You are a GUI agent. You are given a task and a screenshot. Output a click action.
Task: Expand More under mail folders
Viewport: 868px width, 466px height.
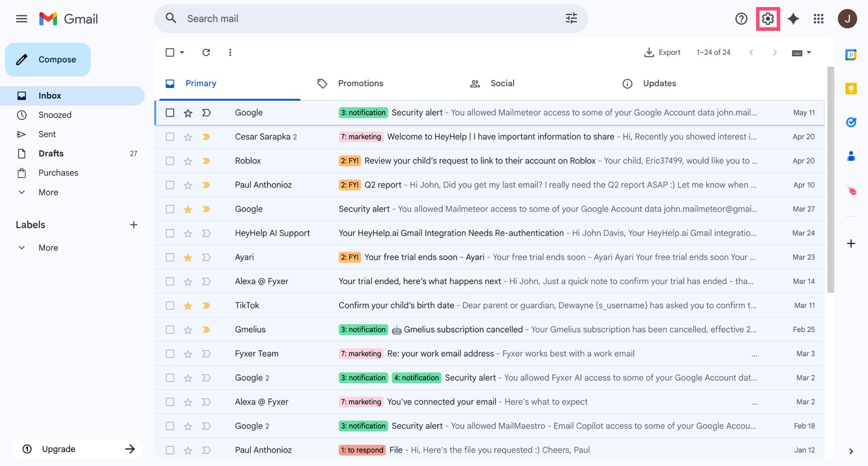[x=48, y=192]
